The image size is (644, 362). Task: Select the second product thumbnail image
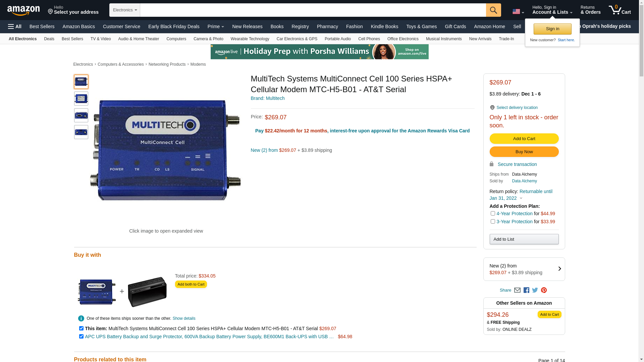(81, 99)
